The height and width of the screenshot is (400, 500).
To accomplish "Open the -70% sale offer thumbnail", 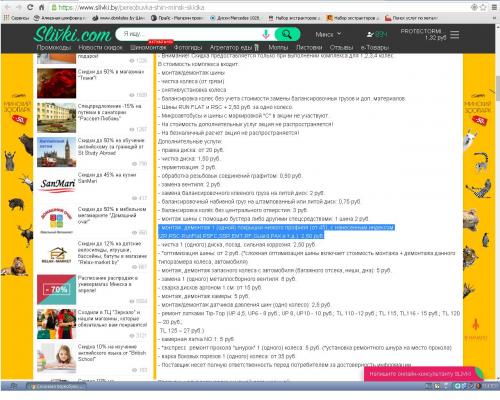I will click(x=57, y=289).
